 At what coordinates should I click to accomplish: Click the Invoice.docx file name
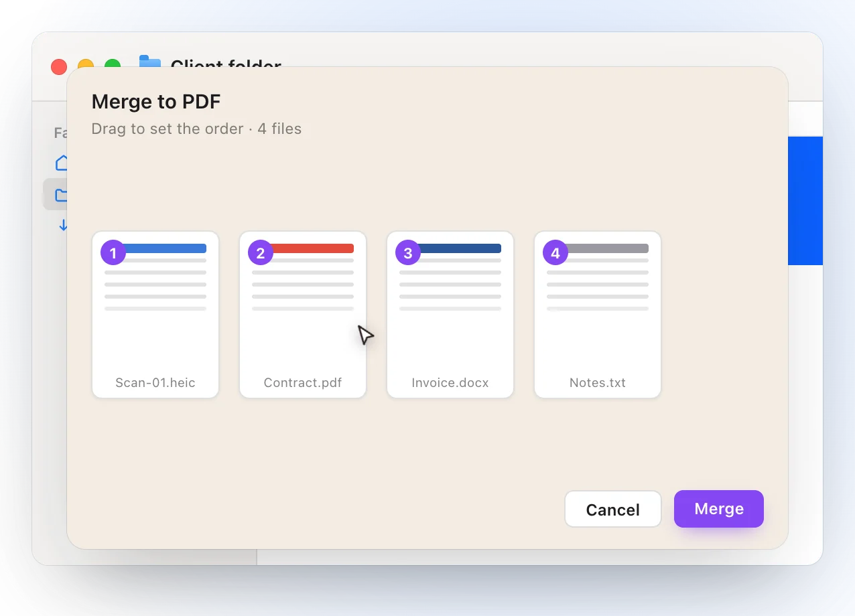pos(450,383)
